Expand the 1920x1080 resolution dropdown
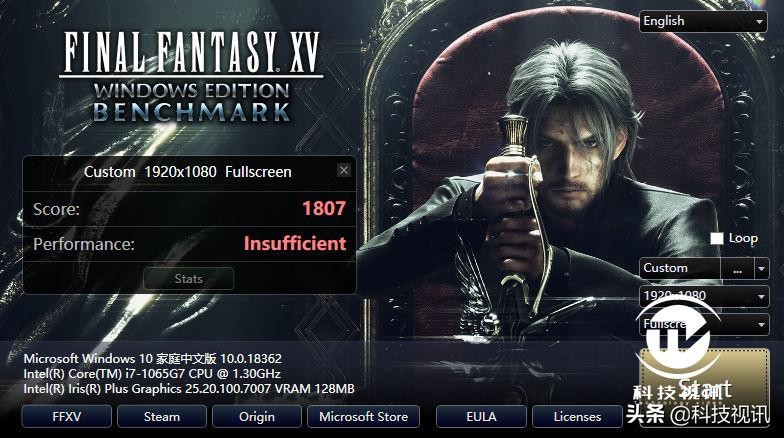 pos(704,296)
